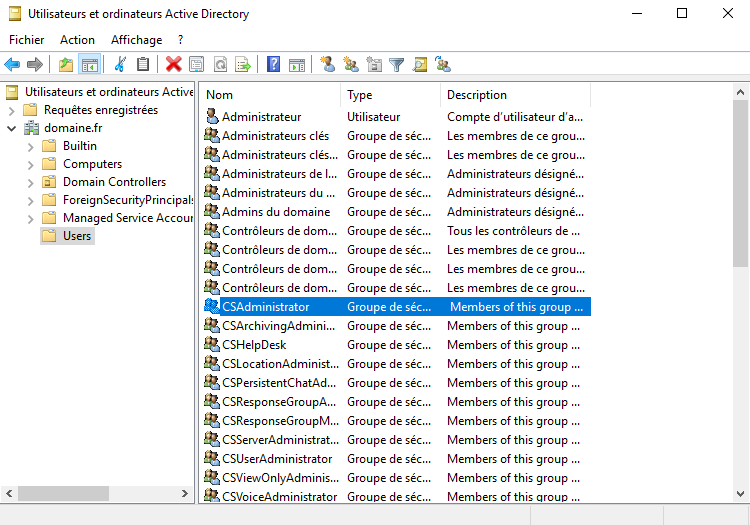The width and height of the screenshot is (750, 525).
Task: Select the Computers folder label
Action: [92, 164]
